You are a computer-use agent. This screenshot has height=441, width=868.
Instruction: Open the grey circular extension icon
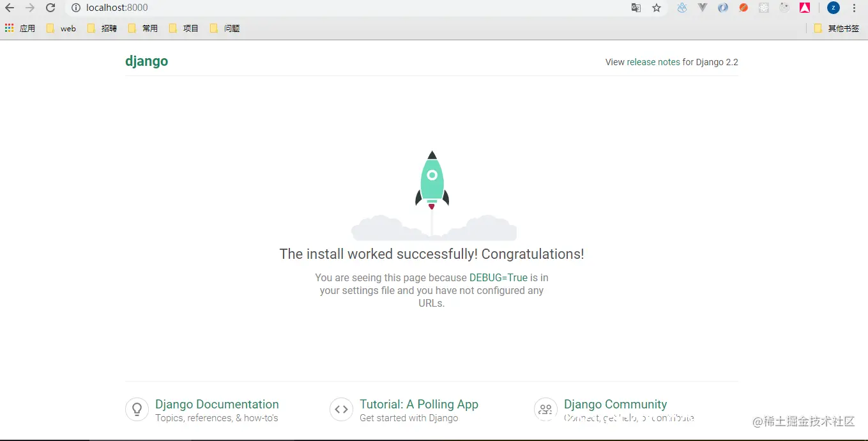coord(784,8)
